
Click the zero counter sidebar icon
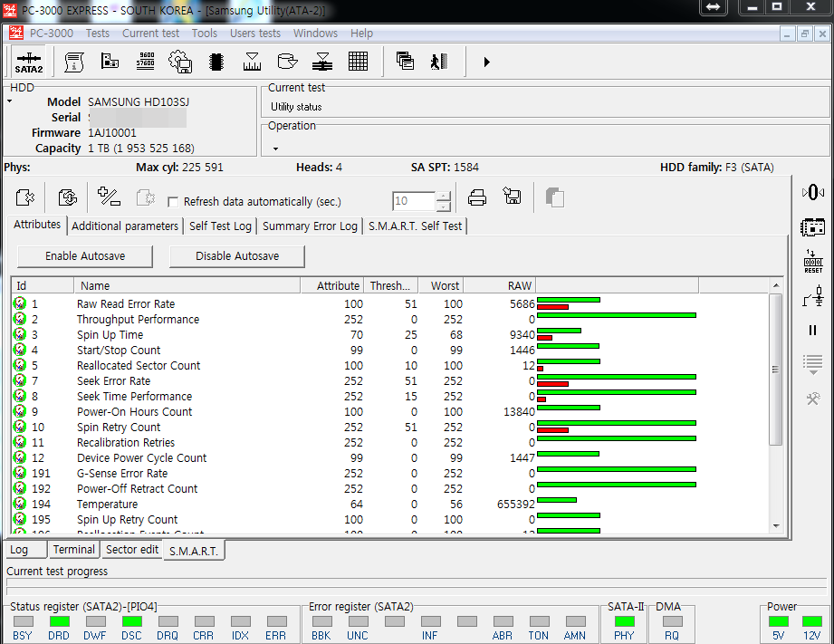[813, 192]
